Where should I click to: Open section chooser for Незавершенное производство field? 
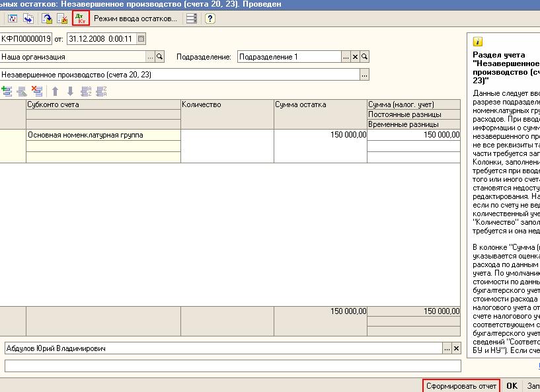pyautogui.click(x=364, y=75)
